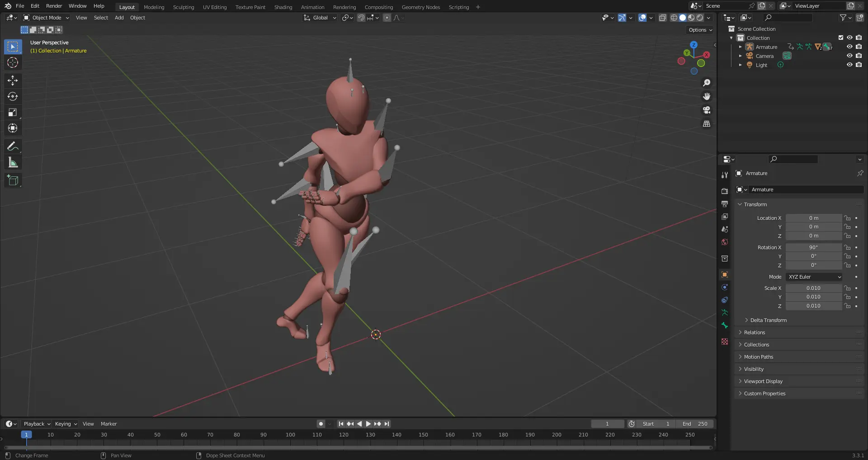Toggle camera view in viewport
The width and height of the screenshot is (868, 460).
tap(707, 110)
